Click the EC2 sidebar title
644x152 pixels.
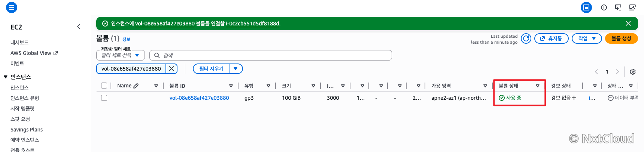pyautogui.click(x=16, y=27)
